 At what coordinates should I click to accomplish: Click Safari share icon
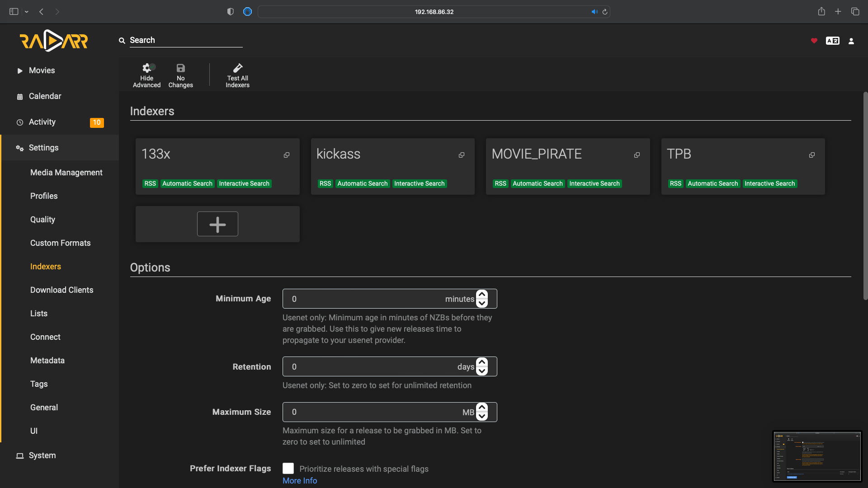click(x=821, y=12)
